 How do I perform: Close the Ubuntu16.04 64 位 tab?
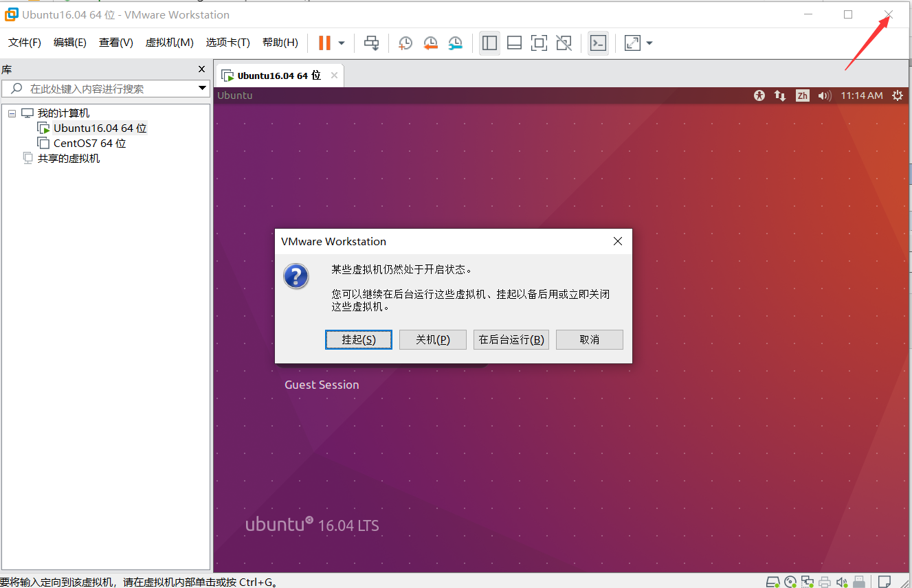335,76
